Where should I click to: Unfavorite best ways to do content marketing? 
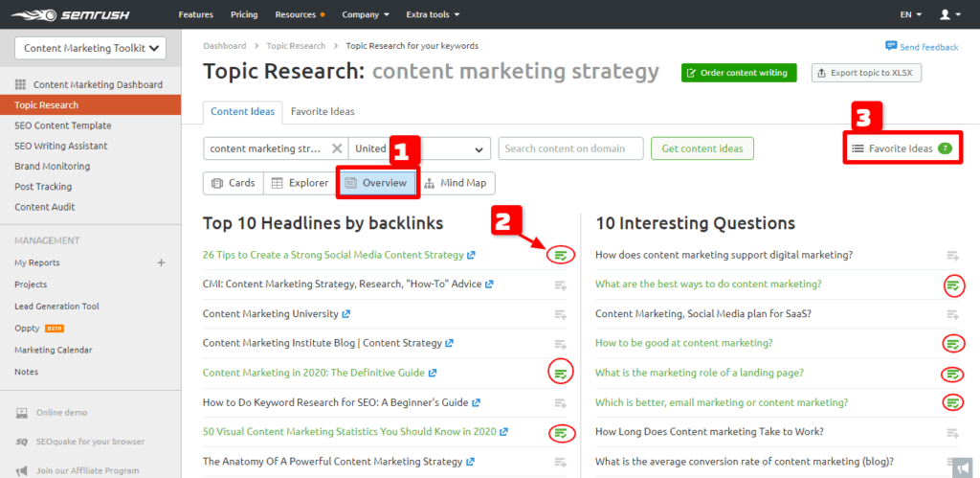(953, 285)
